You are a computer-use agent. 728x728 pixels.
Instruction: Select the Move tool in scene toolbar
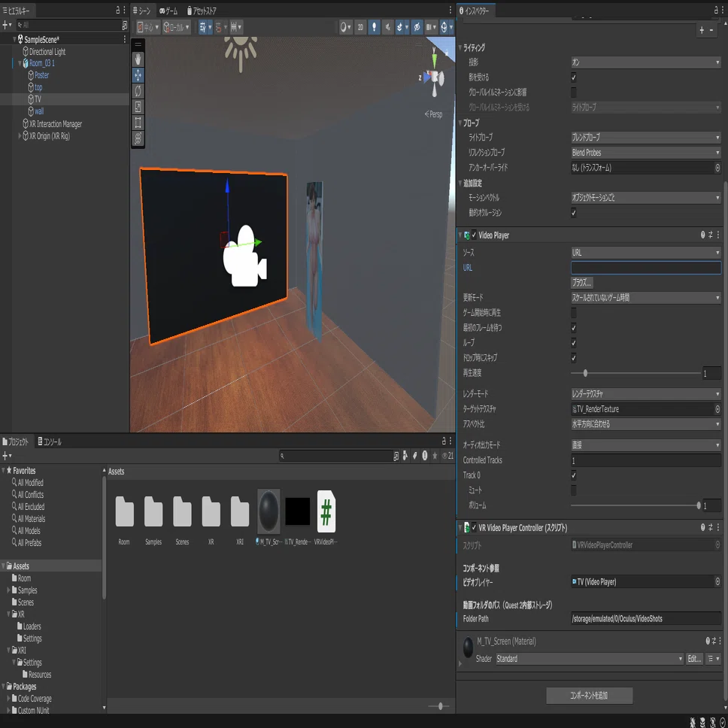tap(138, 75)
